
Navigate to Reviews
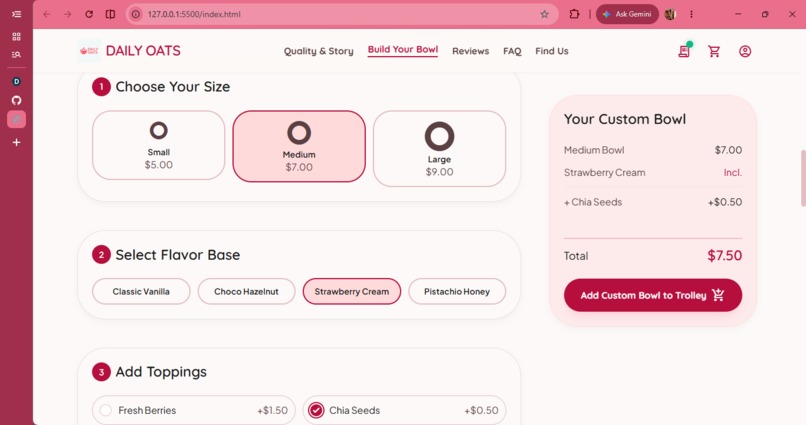tap(470, 51)
